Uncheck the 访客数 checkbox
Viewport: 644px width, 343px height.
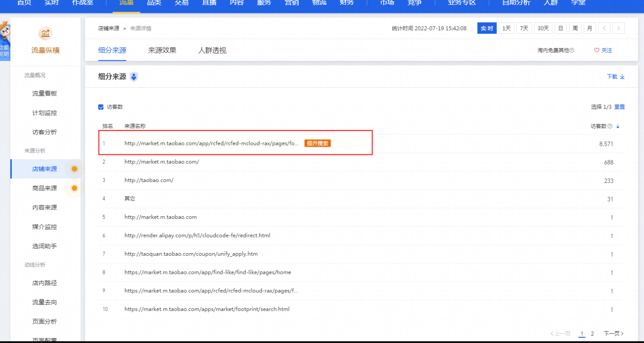[x=101, y=107]
